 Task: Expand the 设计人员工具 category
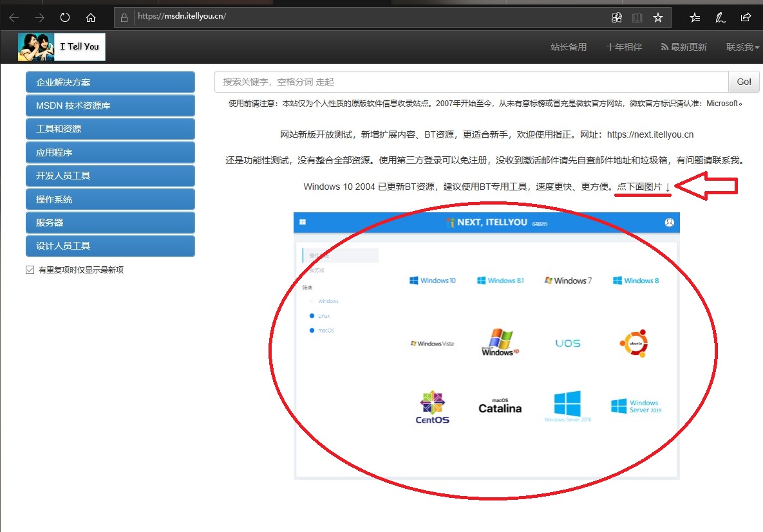111,246
